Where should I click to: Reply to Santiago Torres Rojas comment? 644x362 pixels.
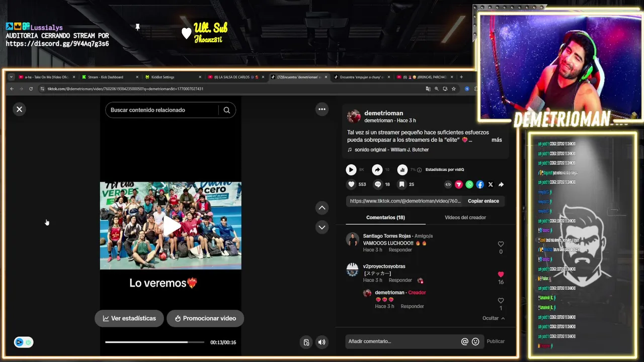pyautogui.click(x=400, y=250)
